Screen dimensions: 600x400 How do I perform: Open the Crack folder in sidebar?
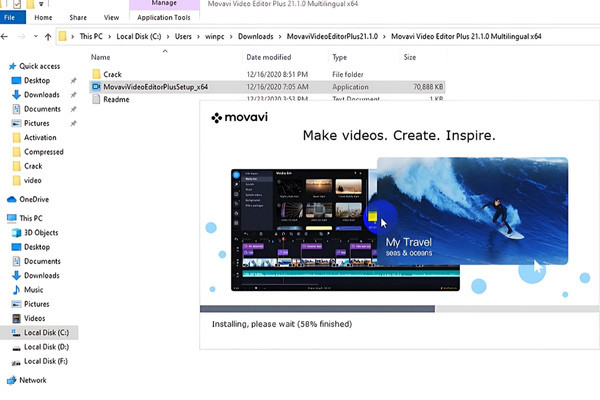pos(33,166)
